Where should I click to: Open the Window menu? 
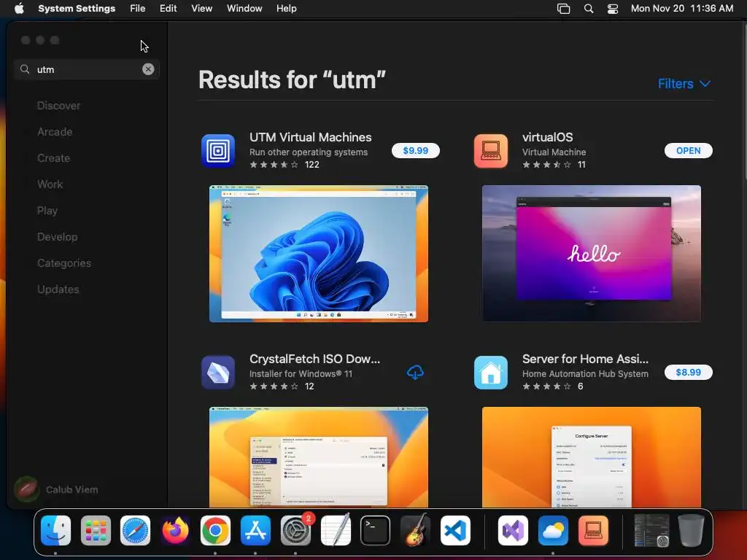click(244, 8)
